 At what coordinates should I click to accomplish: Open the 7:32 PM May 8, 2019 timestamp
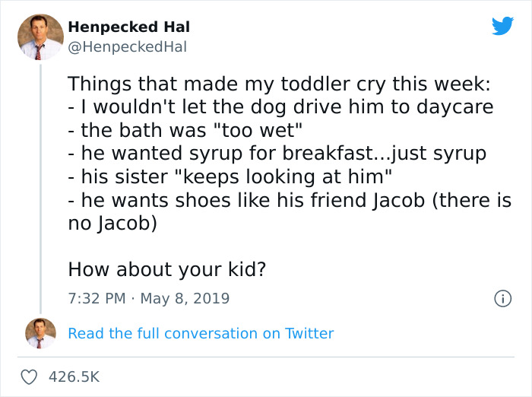(x=148, y=298)
